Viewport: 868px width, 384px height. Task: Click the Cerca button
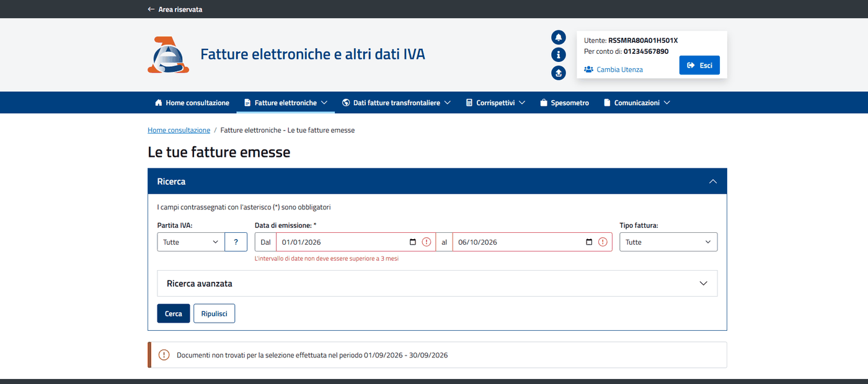point(174,313)
